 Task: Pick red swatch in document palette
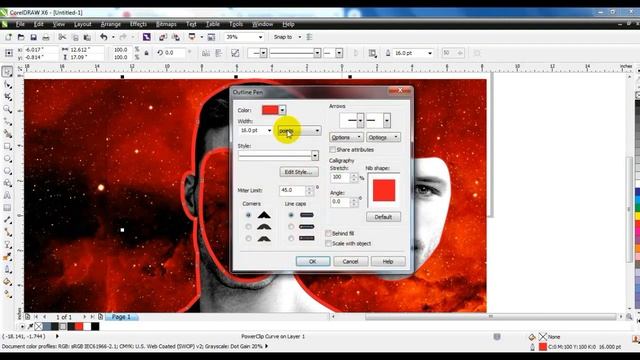coord(79,327)
